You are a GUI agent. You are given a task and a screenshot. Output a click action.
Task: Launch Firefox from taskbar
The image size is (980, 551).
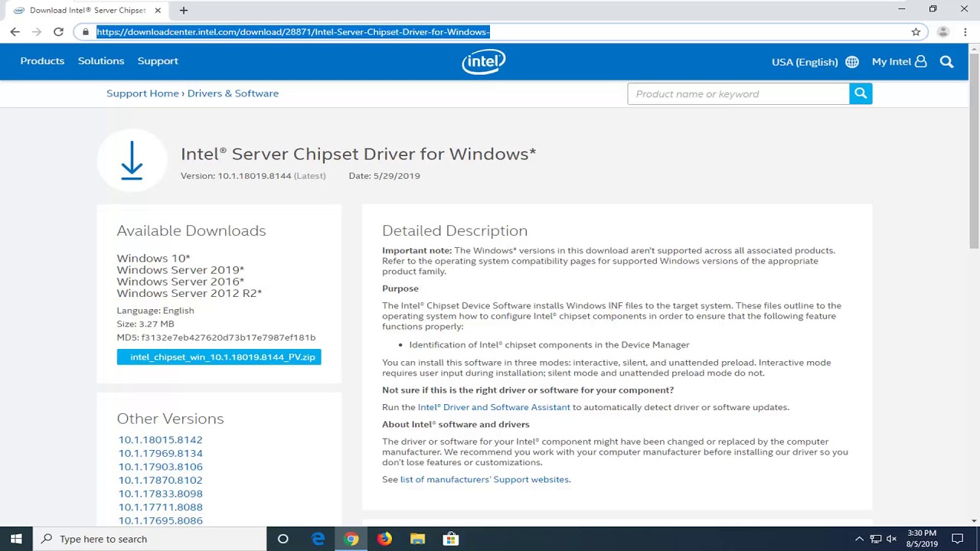(384, 539)
